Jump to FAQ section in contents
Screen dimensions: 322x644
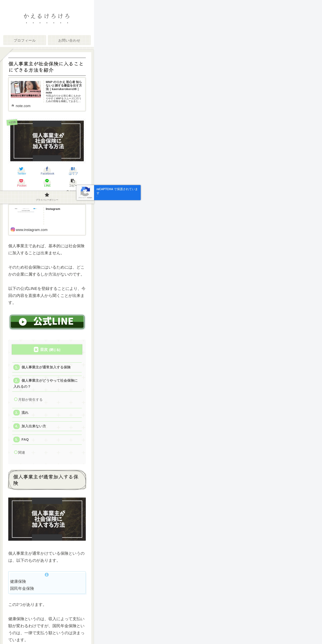click(25, 440)
